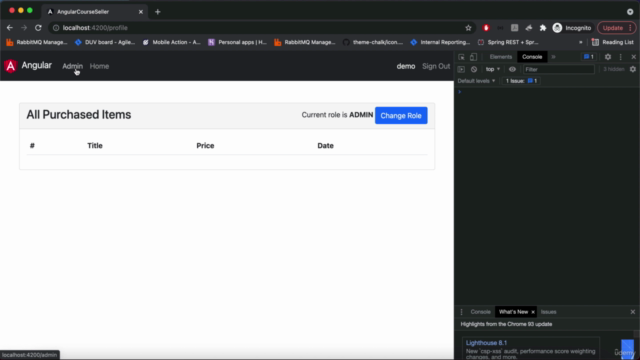Click the browser forward arrow
Viewport: 640px width, 360px height.
pyautogui.click(x=24, y=28)
